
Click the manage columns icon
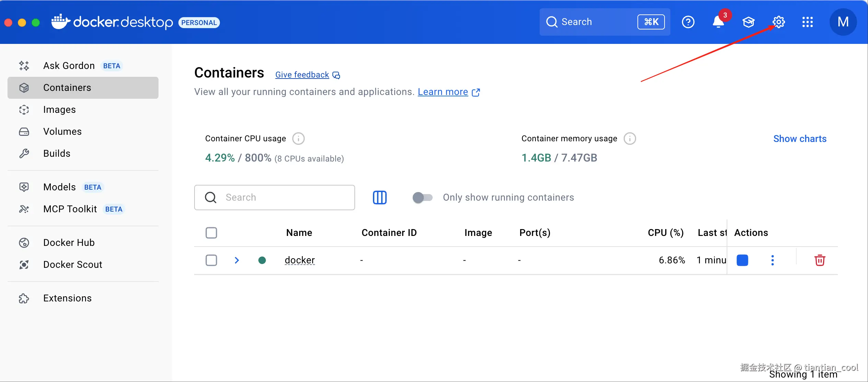pyautogui.click(x=379, y=198)
